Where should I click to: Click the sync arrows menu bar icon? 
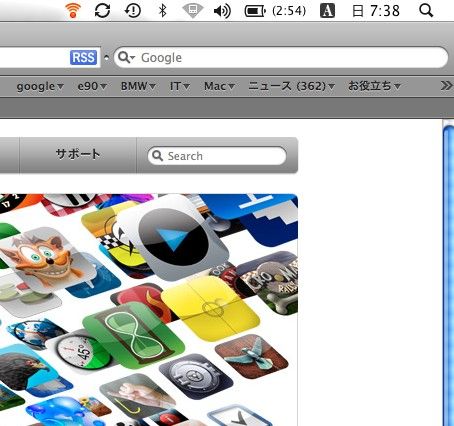tap(102, 10)
